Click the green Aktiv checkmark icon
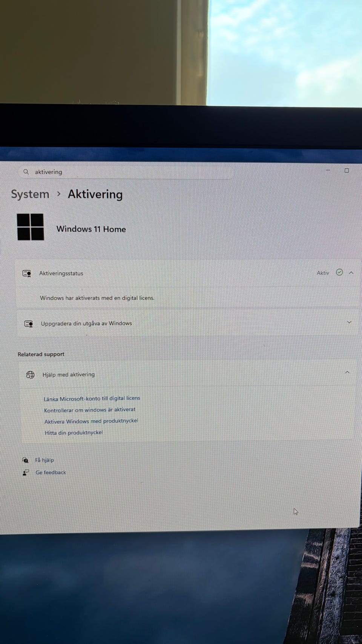The width and height of the screenshot is (362, 644). pos(339,272)
